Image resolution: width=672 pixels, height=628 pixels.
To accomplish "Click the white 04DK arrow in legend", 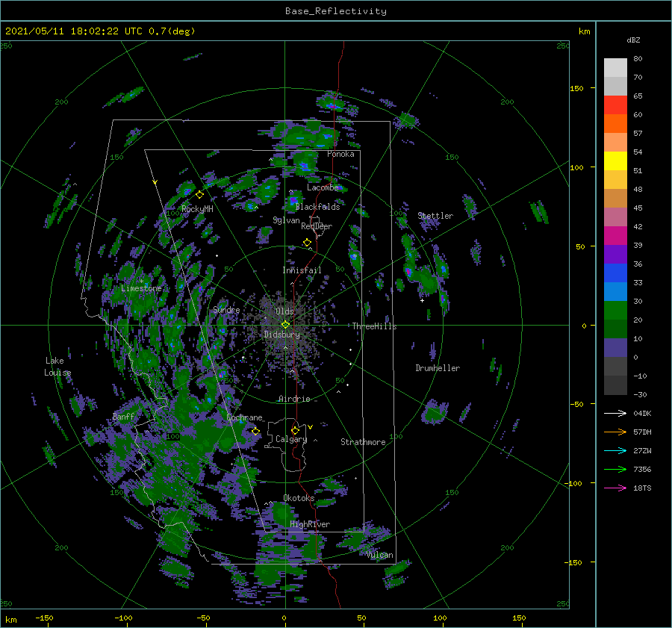I will 615,413.
